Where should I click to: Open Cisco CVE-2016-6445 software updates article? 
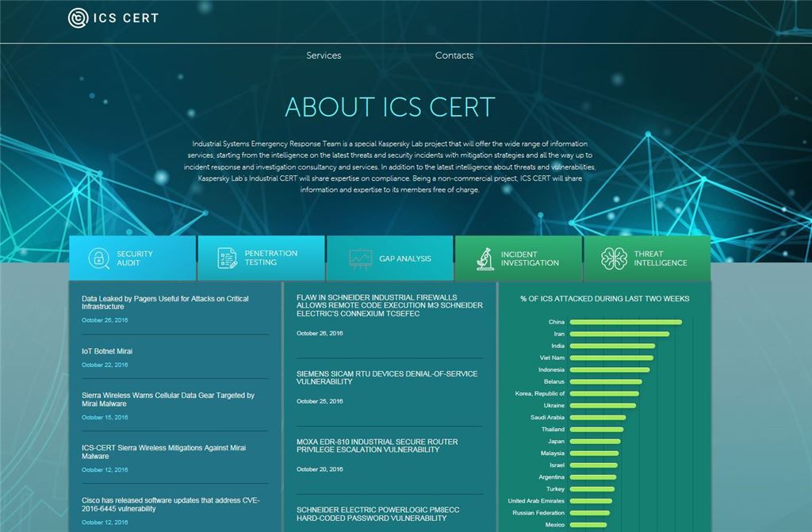pos(170,504)
